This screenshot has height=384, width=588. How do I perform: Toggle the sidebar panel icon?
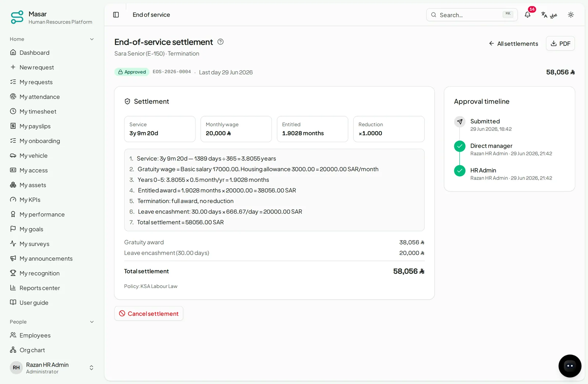click(116, 15)
